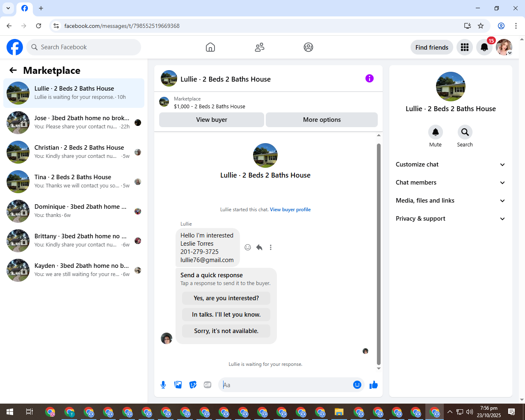The height and width of the screenshot is (420, 525).
Task: Expand Customize chat section
Action: [x=450, y=164]
